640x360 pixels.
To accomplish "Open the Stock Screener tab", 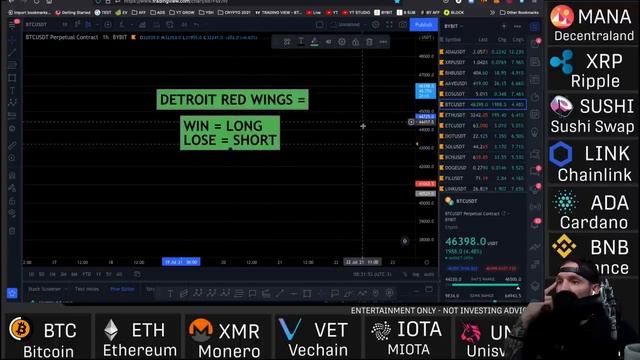I will 44,289.
